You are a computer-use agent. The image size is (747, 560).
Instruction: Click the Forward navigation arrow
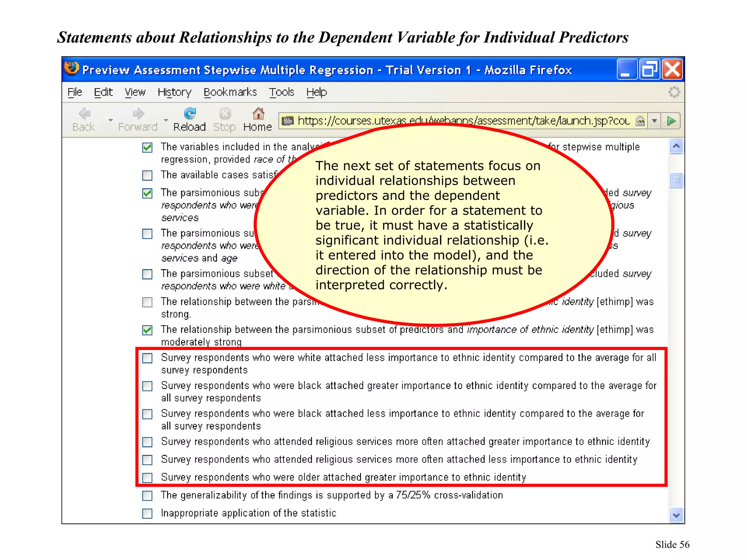pyautogui.click(x=138, y=114)
